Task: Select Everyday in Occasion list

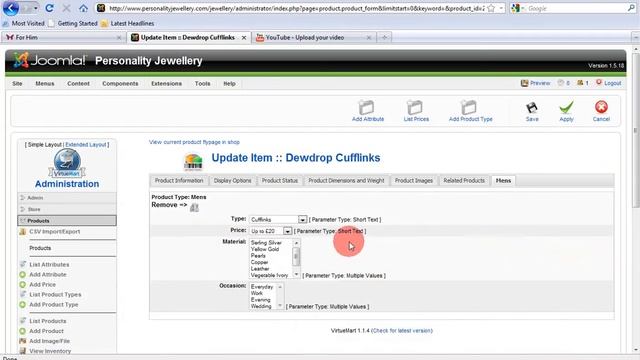Action: click(262, 287)
